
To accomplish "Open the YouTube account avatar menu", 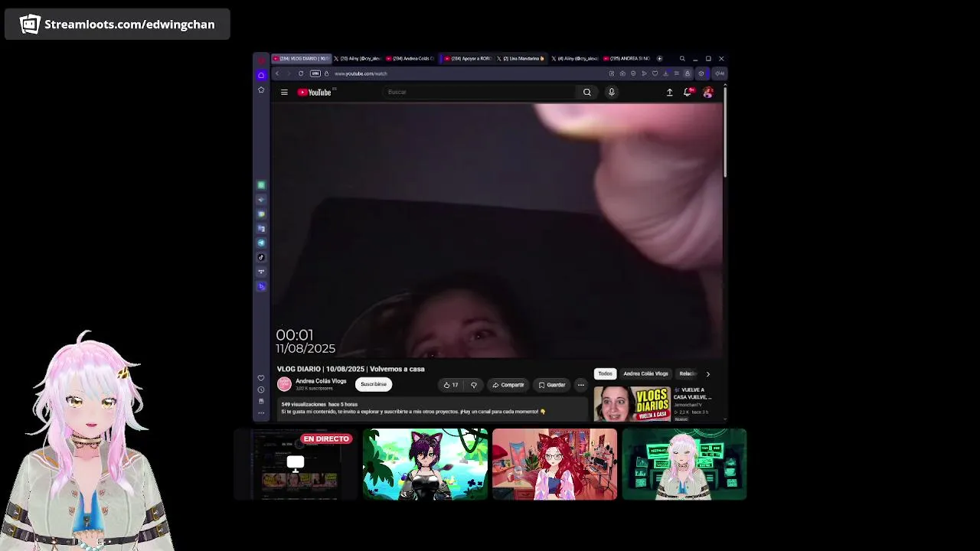I will [708, 93].
